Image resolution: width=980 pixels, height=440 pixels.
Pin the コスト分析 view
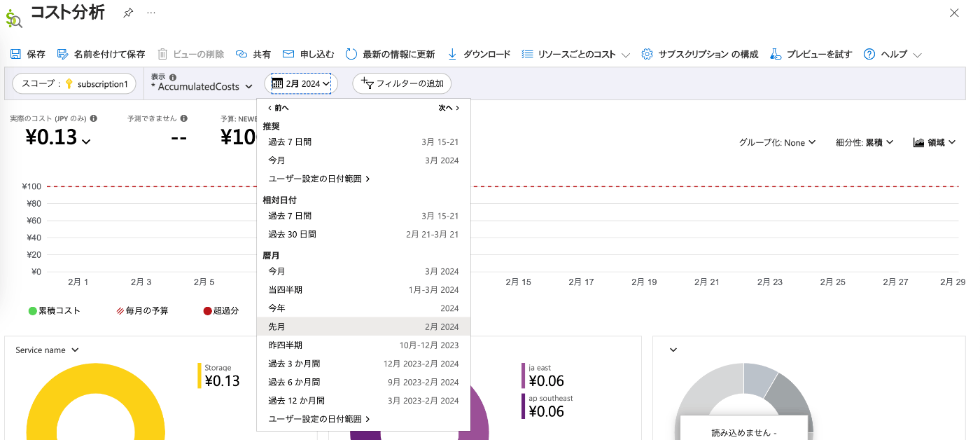pyautogui.click(x=127, y=13)
